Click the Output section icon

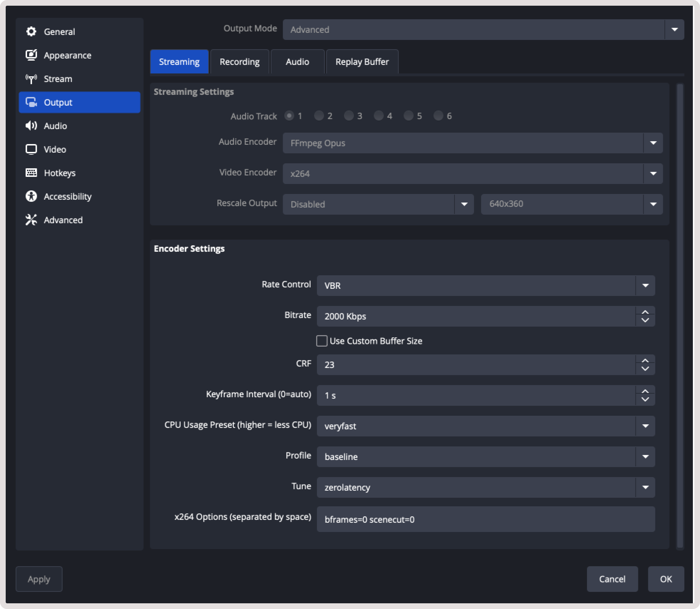click(x=31, y=102)
